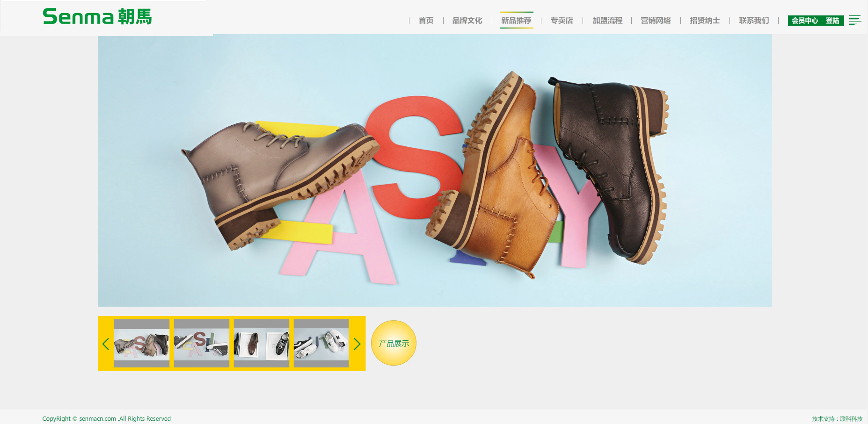This screenshot has width=868, height=424.
Task: Select the third thumbnail with brown and black shoes
Action: coord(262,344)
